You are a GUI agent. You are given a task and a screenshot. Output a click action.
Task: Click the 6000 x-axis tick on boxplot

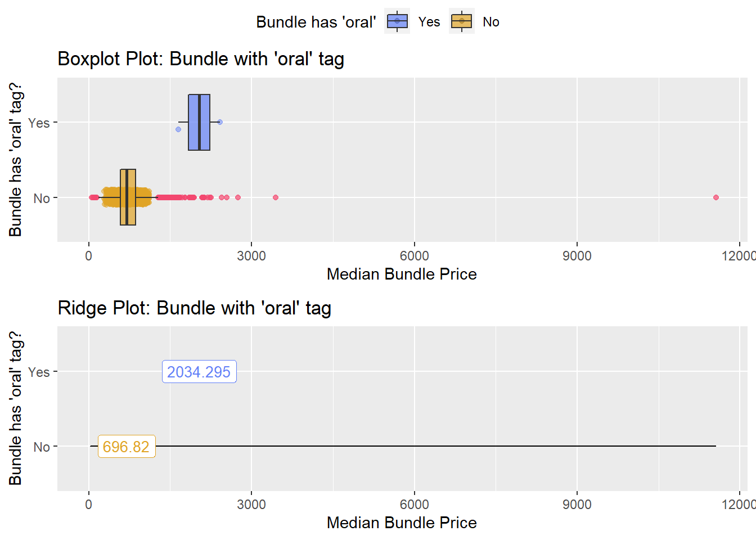pyautogui.click(x=415, y=256)
